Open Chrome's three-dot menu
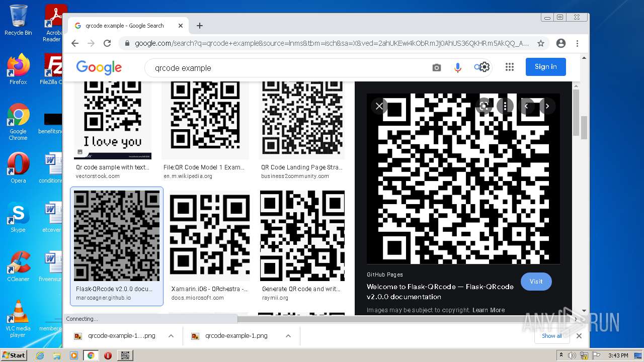Screen dimensions: 644x362 pos(578,43)
